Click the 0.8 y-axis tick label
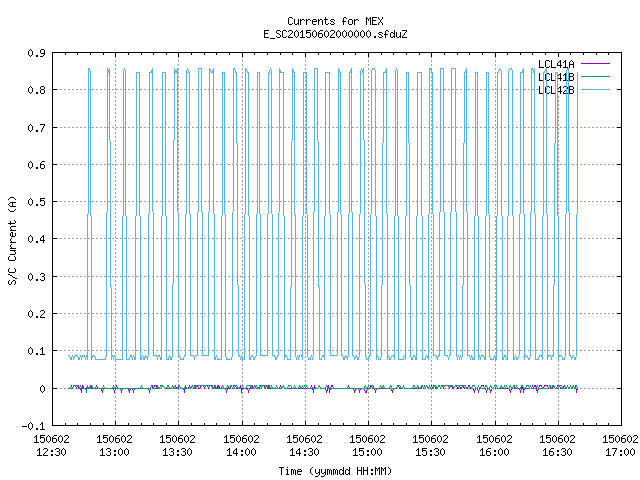This screenshot has height=480, width=640. click(x=36, y=90)
